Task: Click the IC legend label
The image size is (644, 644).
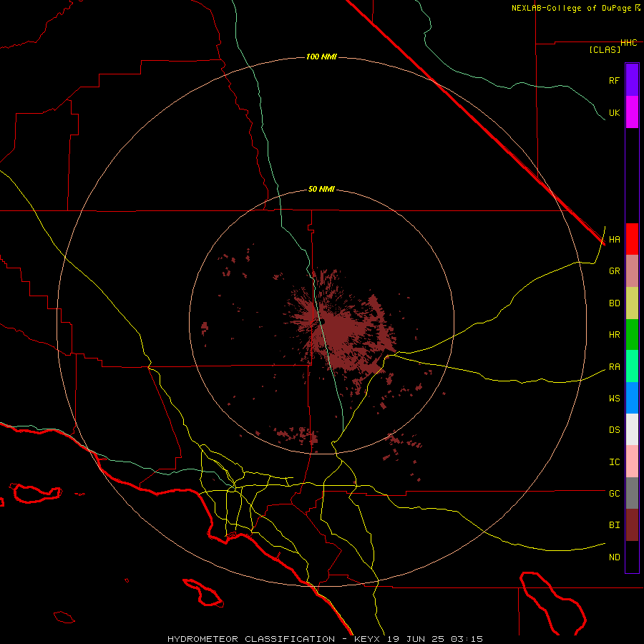Action: [x=614, y=462]
